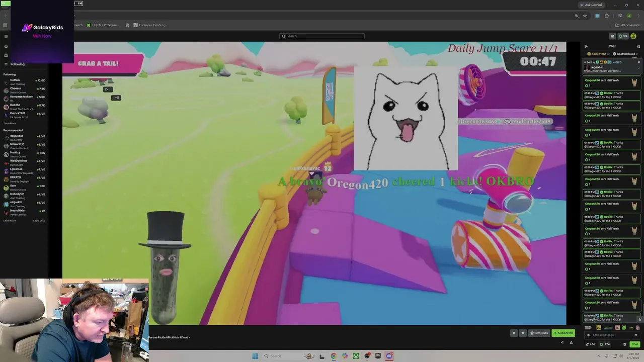Image resolution: width=644 pixels, height=362 pixels.
Task: Collapse Recommended list with Show Less
Action: click(x=39, y=221)
